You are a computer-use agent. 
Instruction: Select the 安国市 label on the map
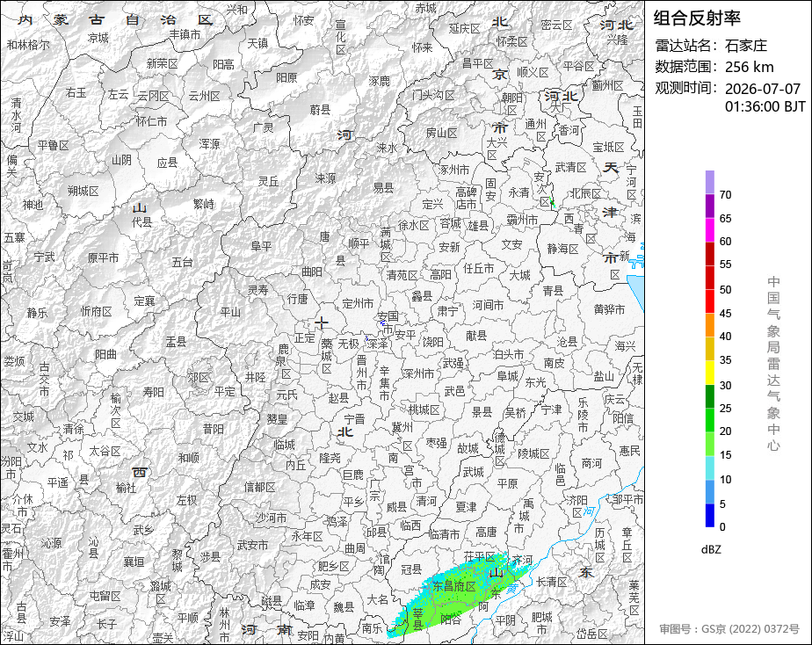[x=388, y=322]
